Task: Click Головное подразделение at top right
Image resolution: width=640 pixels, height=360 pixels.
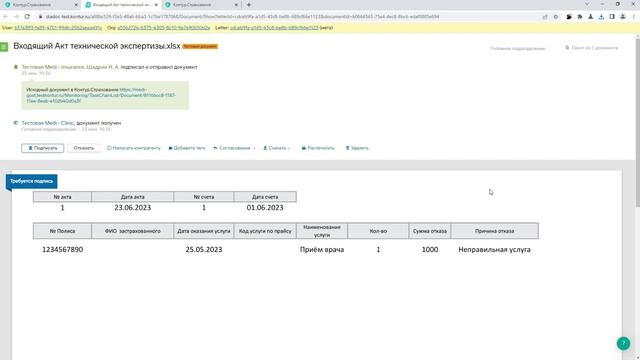Action: point(518,48)
